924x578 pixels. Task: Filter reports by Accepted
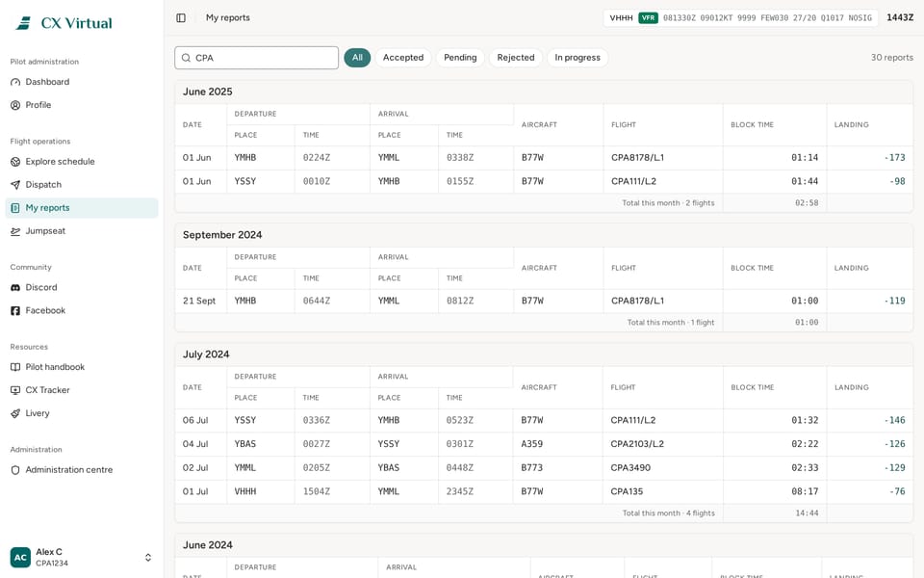[403, 57]
